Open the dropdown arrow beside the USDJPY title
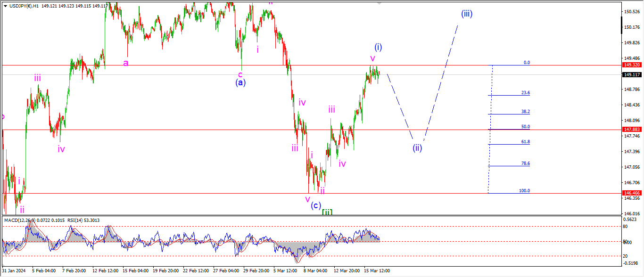The image size is (644, 277). point(5,5)
